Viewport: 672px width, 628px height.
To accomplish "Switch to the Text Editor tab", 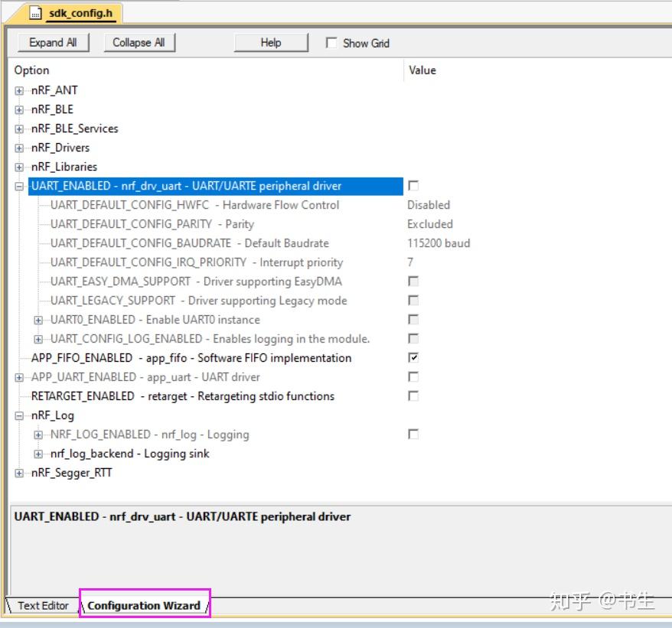I will point(43,606).
